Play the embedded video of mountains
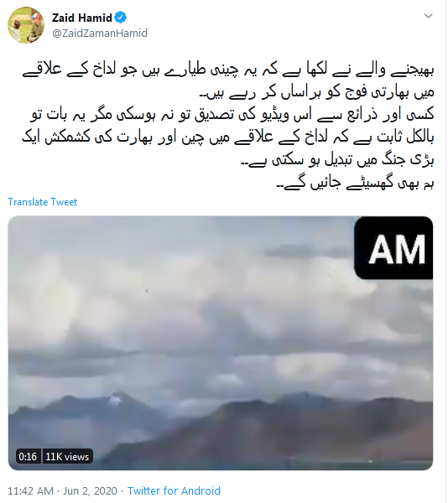This screenshot has height=503, width=448. (221, 343)
